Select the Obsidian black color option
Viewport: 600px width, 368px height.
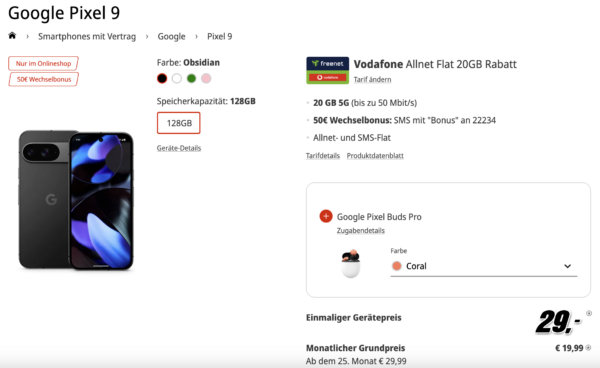tap(162, 78)
